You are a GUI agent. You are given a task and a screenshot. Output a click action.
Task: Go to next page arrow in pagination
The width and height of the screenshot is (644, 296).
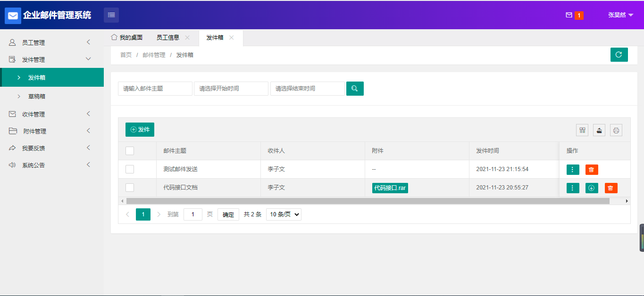point(159,214)
